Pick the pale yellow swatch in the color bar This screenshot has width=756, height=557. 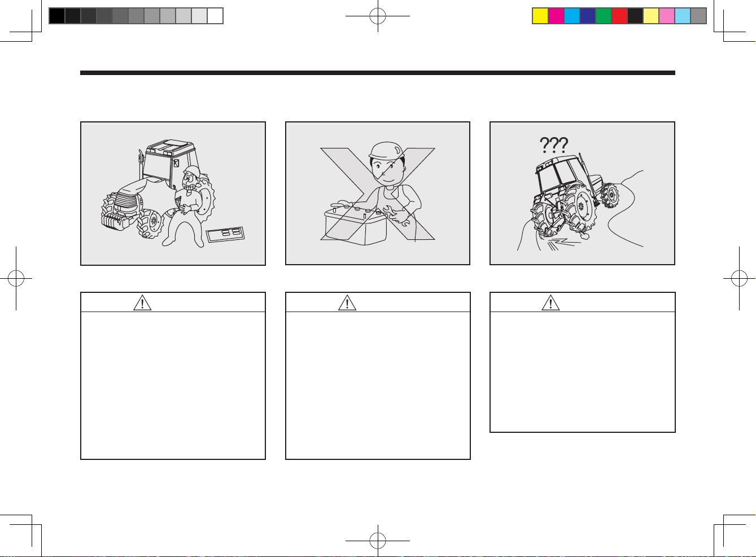(x=651, y=16)
